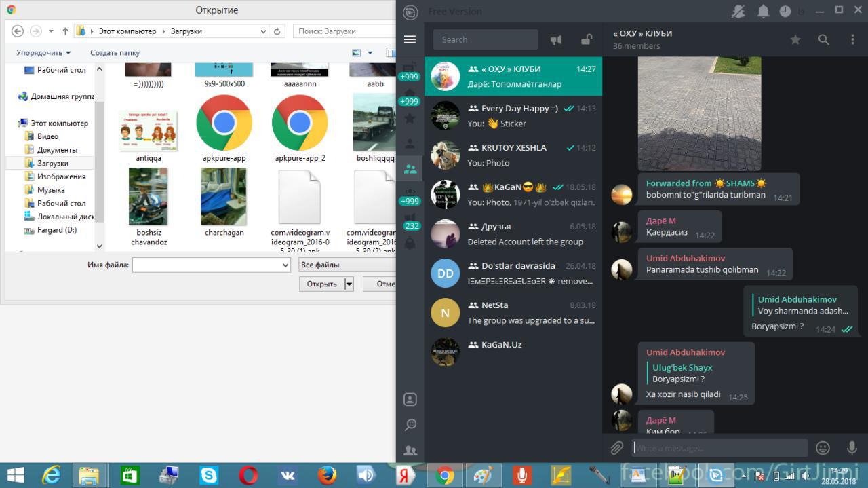868x488 pixels.
Task: Open the emoji picker smiley icon
Action: 823,448
